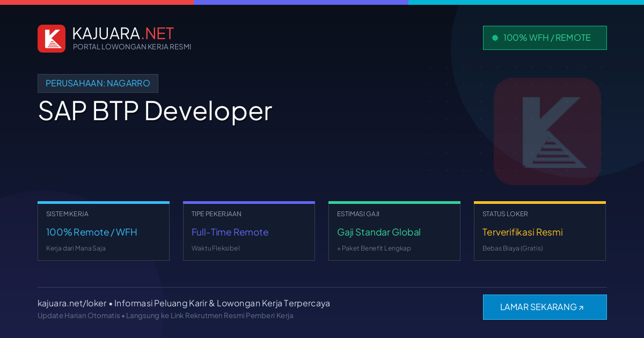This screenshot has height=338, width=644.
Task: Click the arrow icon on LAMAR SEKARANG
Action: 581,308
